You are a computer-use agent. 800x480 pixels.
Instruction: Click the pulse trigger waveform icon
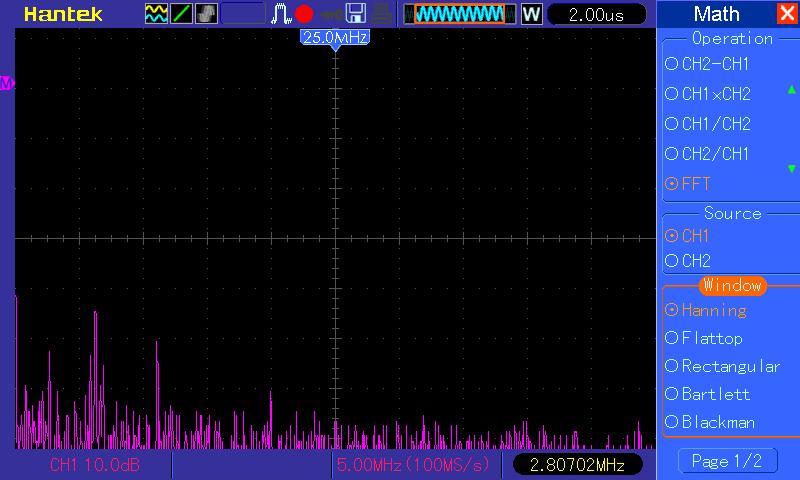[280, 14]
